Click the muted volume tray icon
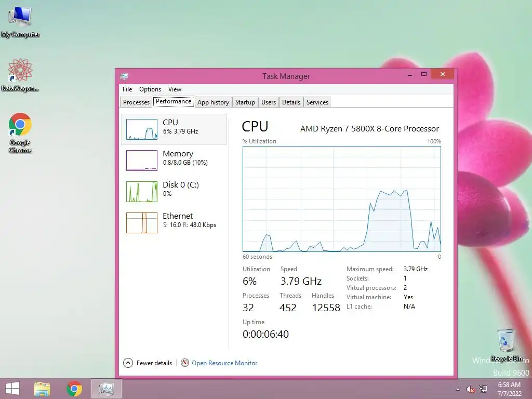This screenshot has width=532, height=399. tap(470, 389)
